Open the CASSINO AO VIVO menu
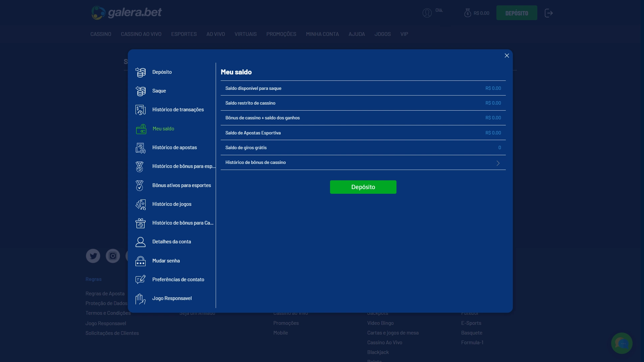644x362 pixels. 141,34
